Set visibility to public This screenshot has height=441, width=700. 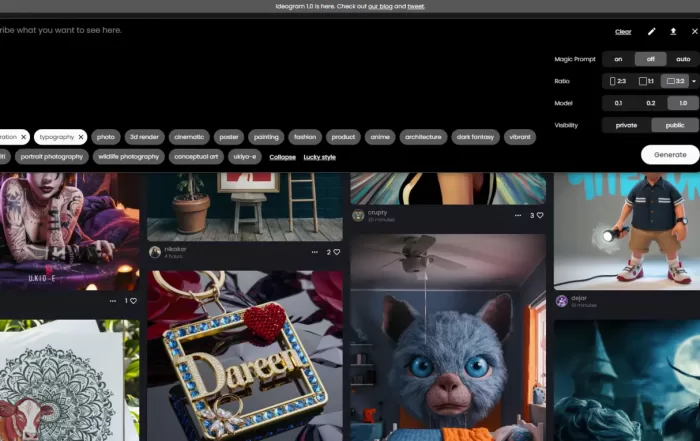pos(675,125)
